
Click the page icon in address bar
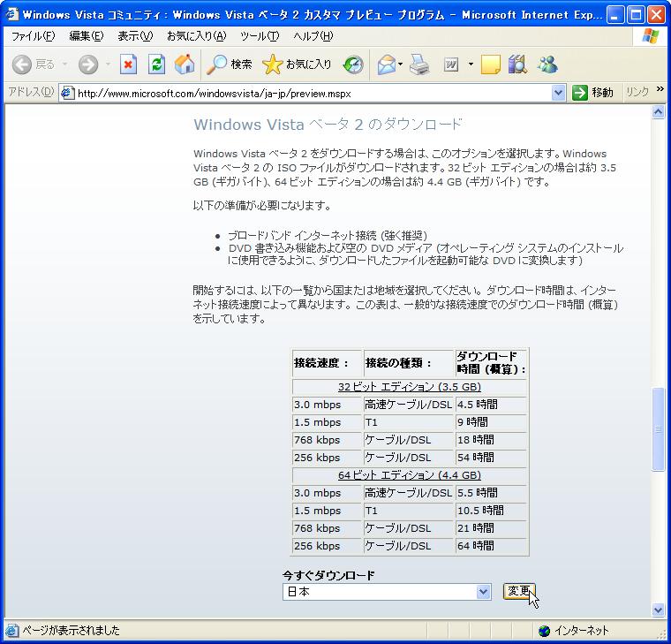click(68, 93)
